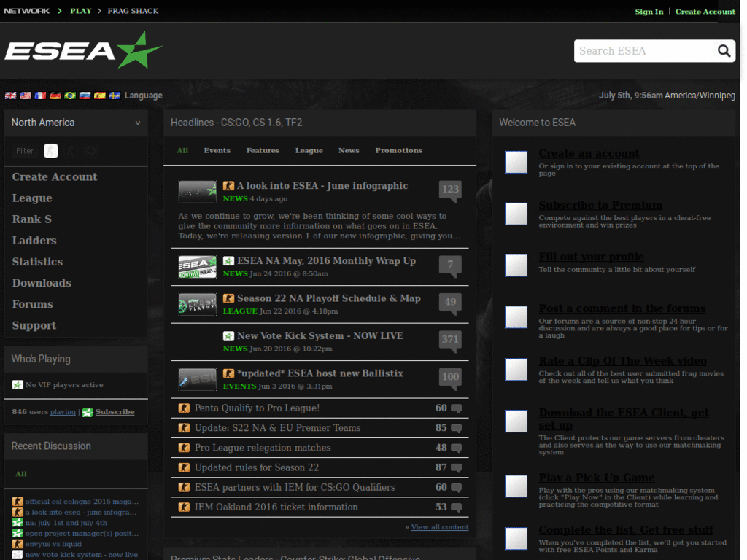Switch to the Events tab in Headlines
The width and height of the screenshot is (747, 560).
[x=217, y=151]
